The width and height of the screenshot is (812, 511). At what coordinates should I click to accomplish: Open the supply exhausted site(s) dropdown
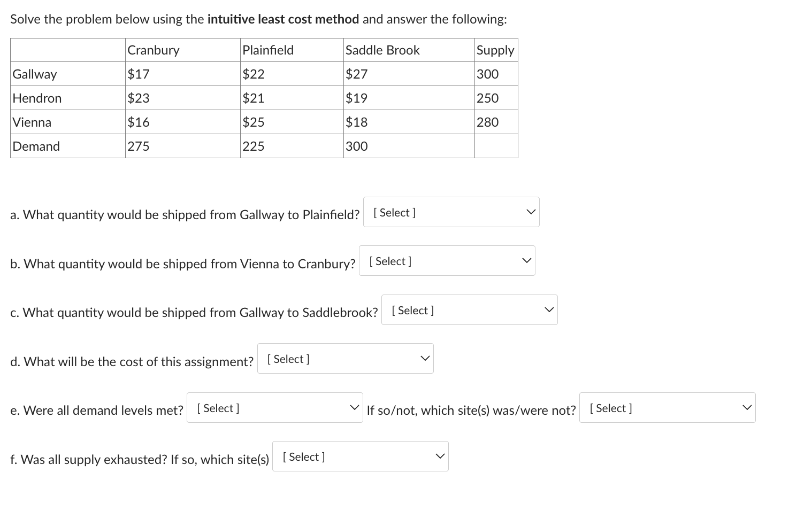click(360, 456)
